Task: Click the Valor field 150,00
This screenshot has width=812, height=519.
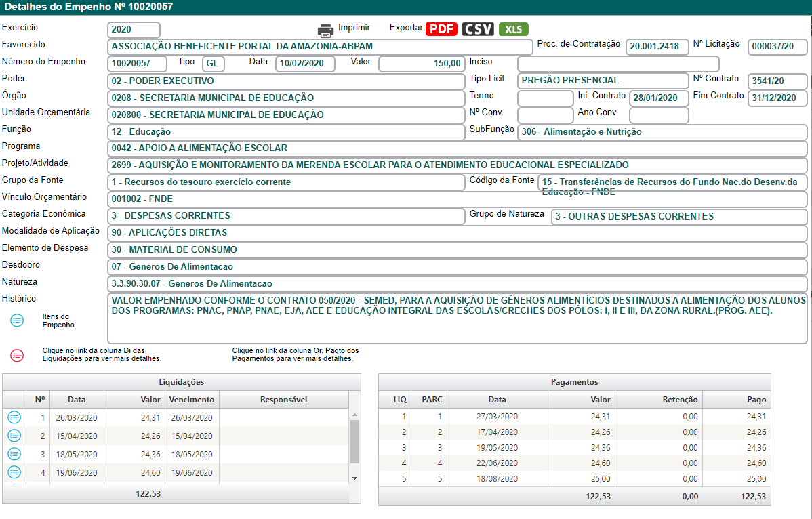Action: [422, 64]
